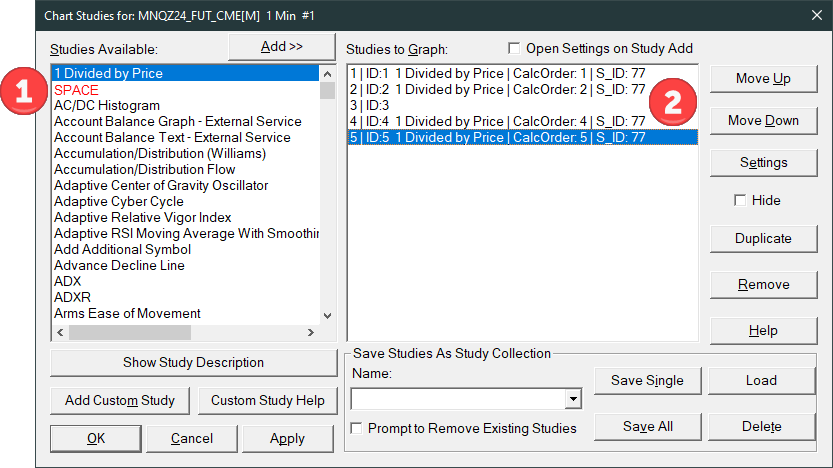Click the Save Single button

click(647, 380)
